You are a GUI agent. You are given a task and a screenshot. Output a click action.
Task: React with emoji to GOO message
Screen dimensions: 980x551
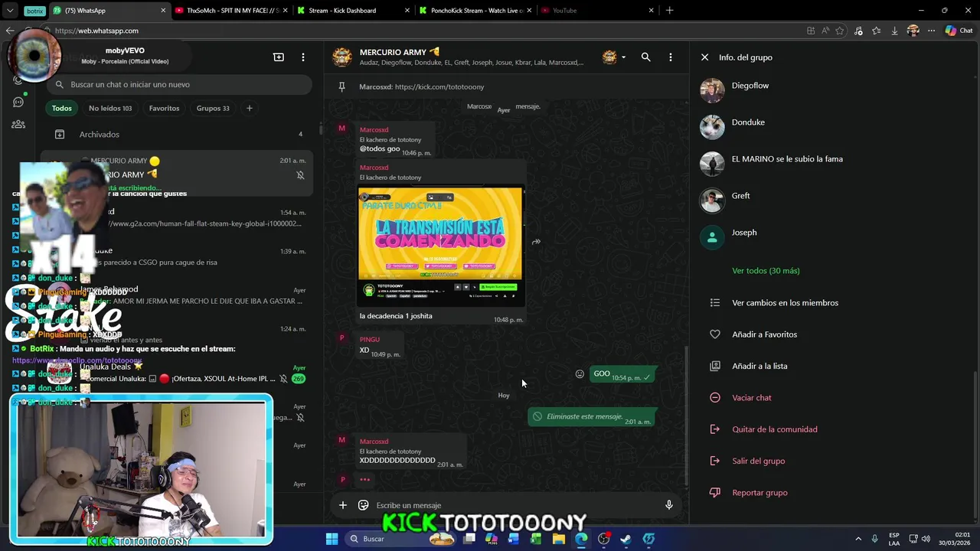pos(580,374)
